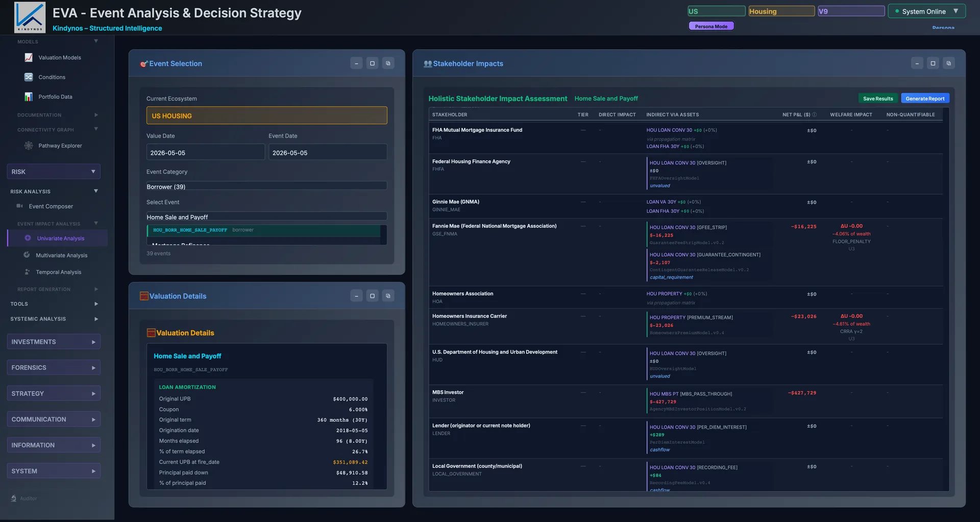
Task: Toggle Persona Mode
Action: click(711, 26)
